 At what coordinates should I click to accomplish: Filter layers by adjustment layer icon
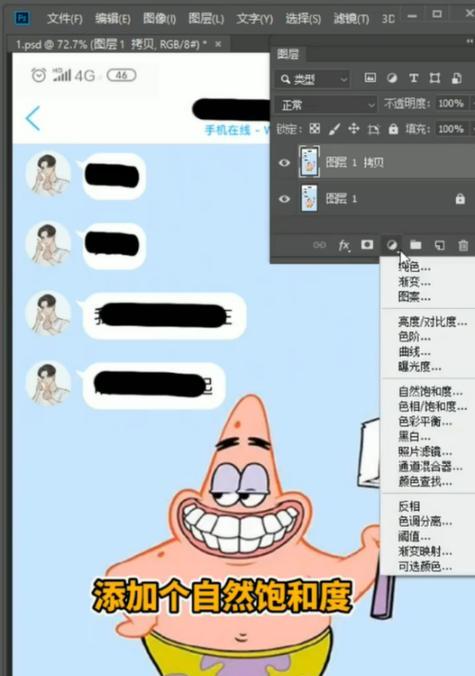pyautogui.click(x=392, y=78)
